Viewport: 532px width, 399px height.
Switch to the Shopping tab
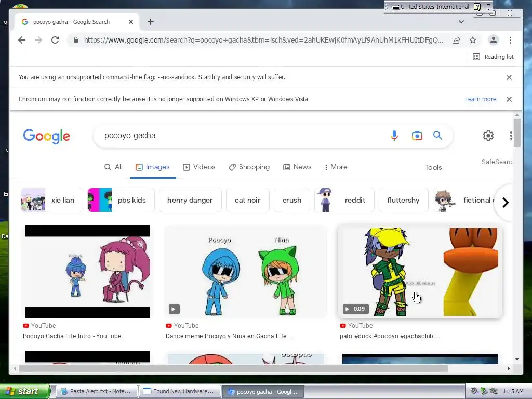point(249,167)
